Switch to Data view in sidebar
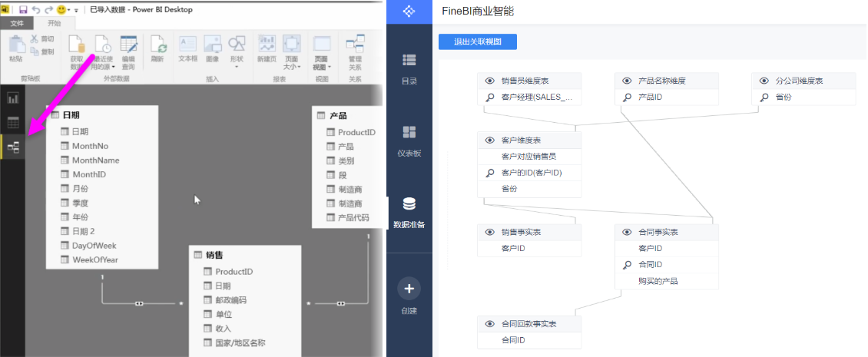Viewport: 868px width, 357px height. pyautogui.click(x=13, y=122)
